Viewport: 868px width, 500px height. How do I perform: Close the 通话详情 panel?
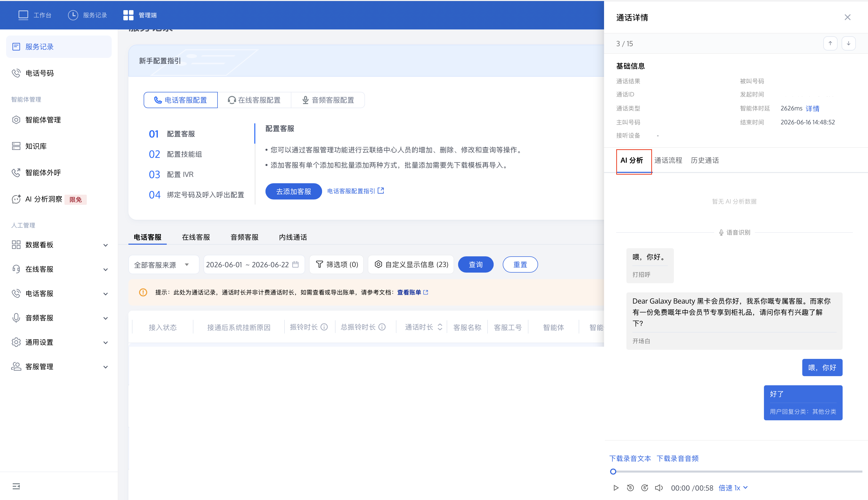pyautogui.click(x=847, y=17)
